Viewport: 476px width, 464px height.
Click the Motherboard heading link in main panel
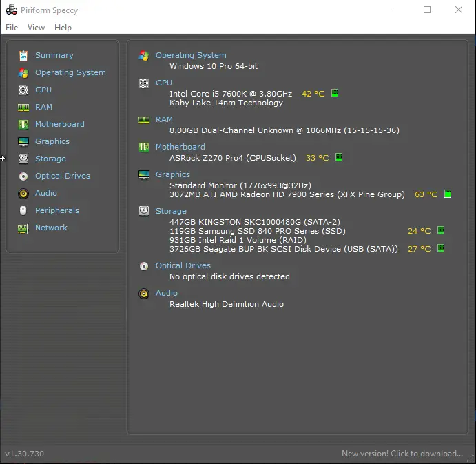180,147
